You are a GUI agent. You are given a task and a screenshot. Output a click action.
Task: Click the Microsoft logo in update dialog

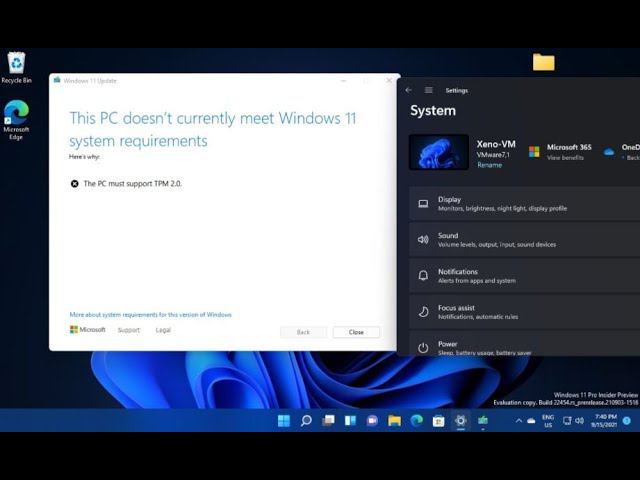(88, 329)
